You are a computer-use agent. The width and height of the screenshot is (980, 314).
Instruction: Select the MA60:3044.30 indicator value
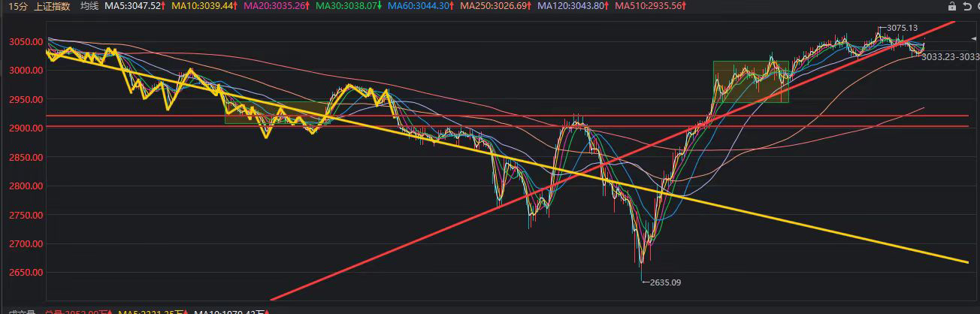click(419, 6)
